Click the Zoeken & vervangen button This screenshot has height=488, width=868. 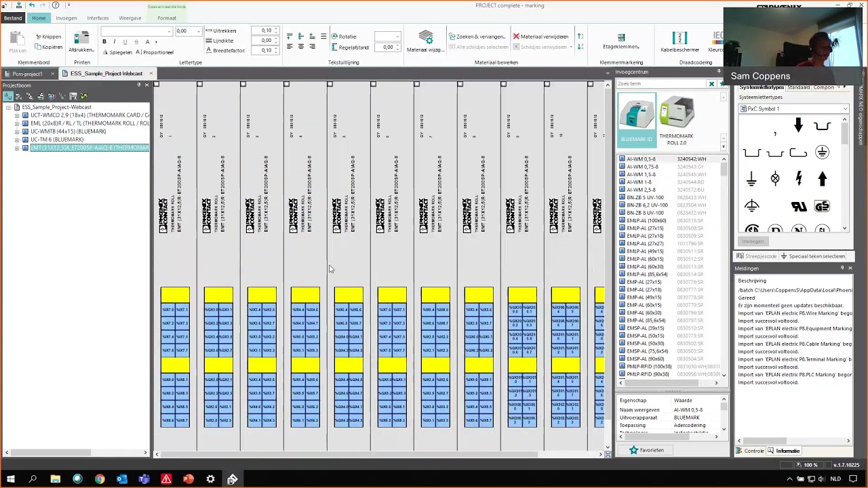pos(477,37)
